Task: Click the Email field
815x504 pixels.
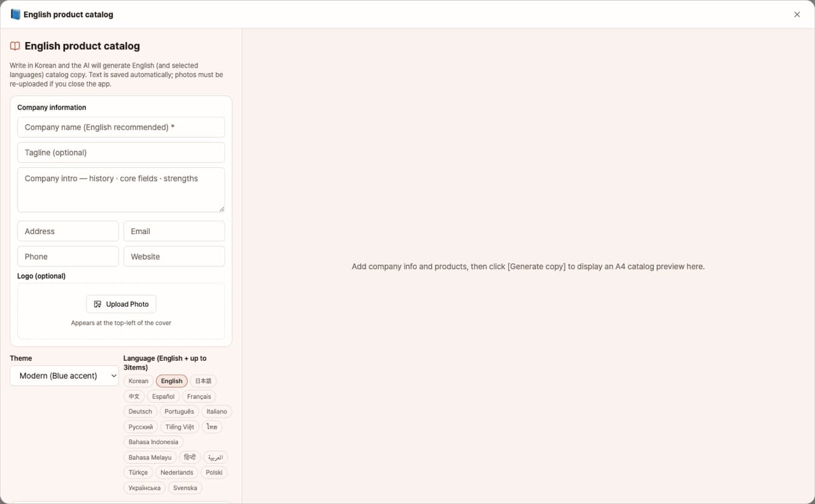Action: pyautogui.click(x=174, y=231)
